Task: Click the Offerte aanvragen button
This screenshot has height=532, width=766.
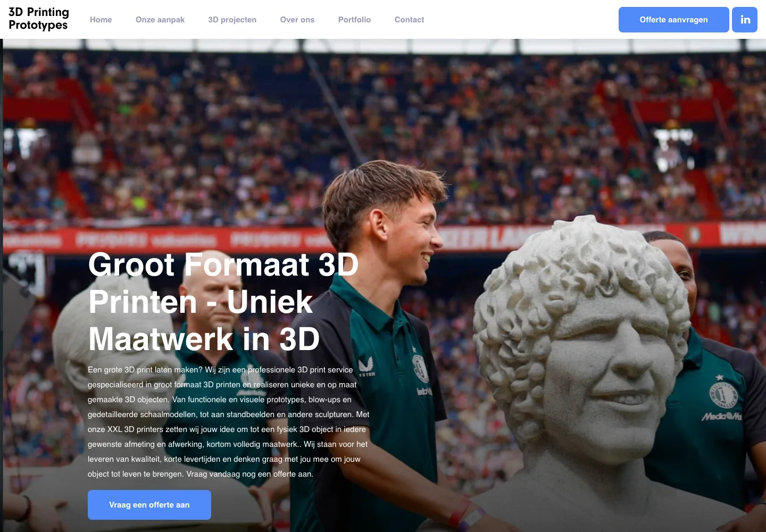Action: point(674,20)
